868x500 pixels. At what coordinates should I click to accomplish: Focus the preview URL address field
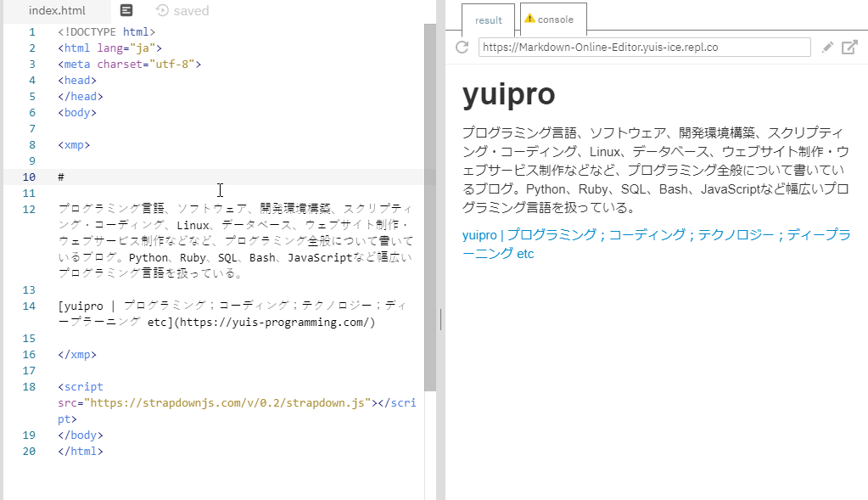[643, 48]
